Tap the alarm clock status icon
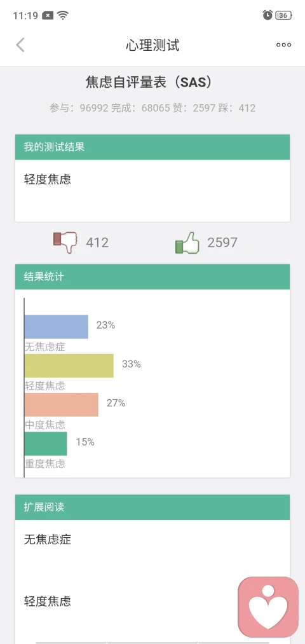This screenshot has width=305, height=644. point(268,15)
